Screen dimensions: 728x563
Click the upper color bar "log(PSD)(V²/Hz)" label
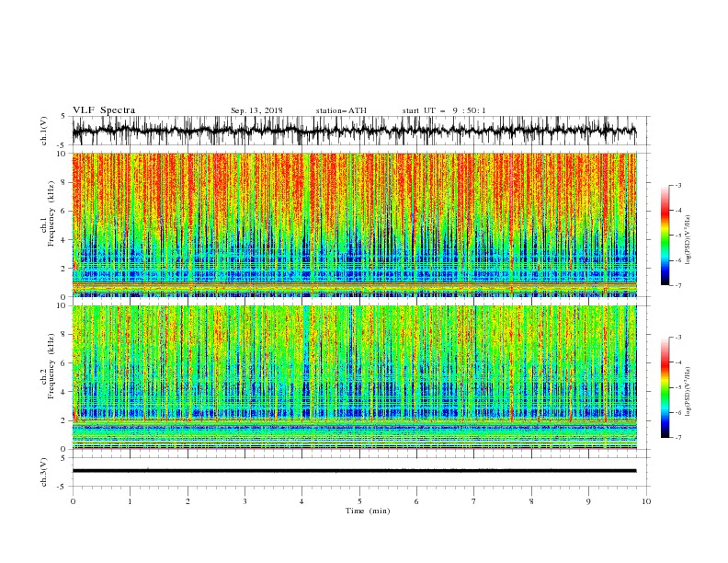pos(688,240)
